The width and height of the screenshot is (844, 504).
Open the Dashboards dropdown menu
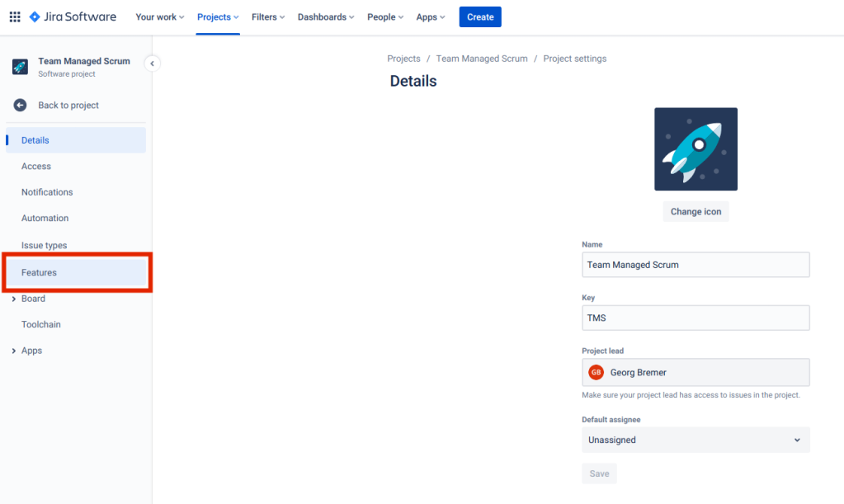click(326, 16)
